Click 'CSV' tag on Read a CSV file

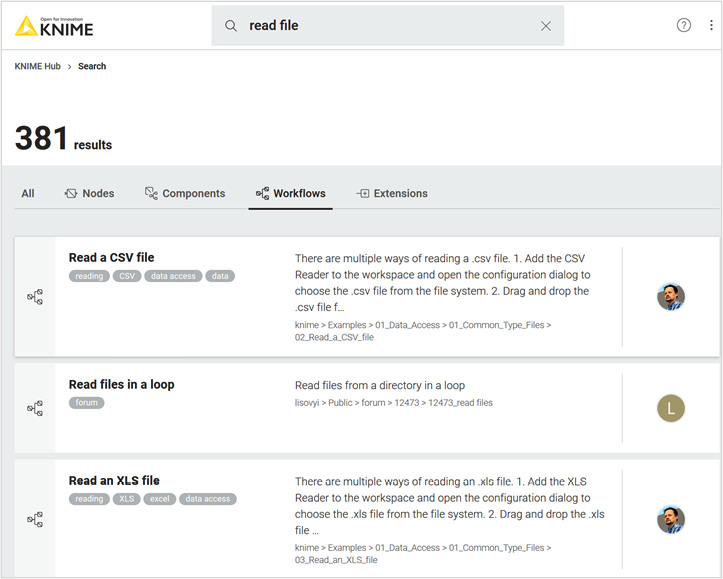point(127,276)
